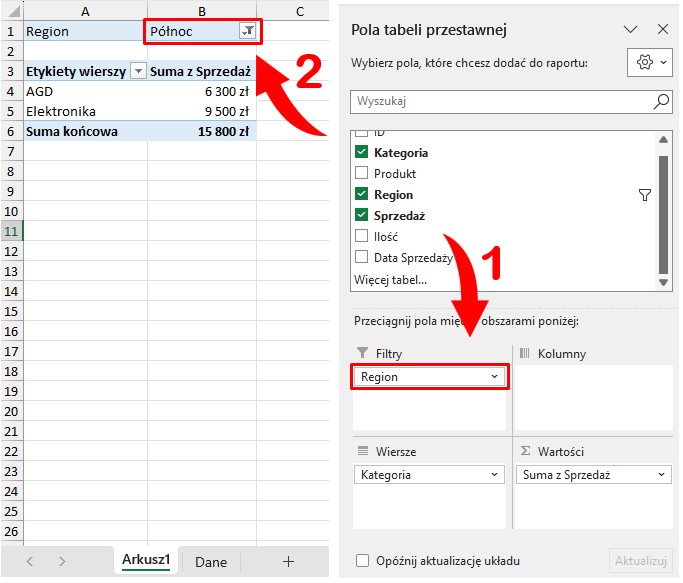Check the Ilość field checkbox
This screenshot has height=583, width=683.
pyautogui.click(x=361, y=236)
